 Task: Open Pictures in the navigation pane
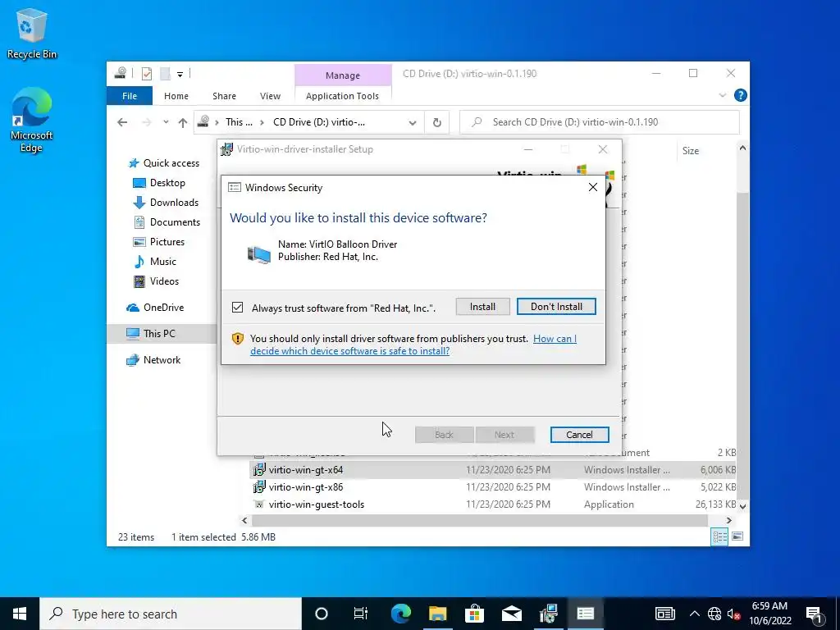click(159, 242)
